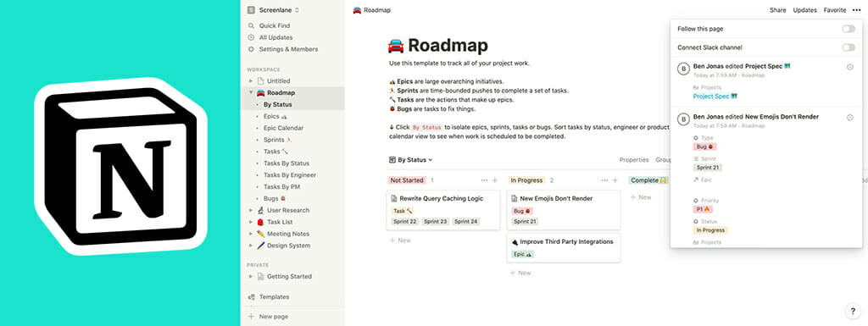Expand the Meeting Notes page
The width and height of the screenshot is (868, 326).
pyautogui.click(x=251, y=234)
